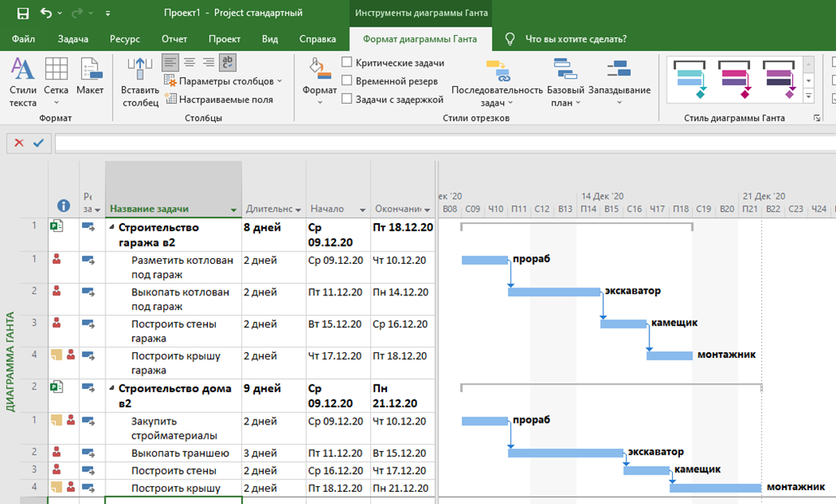Click note icon for Построить крышу гаража
This screenshot has height=504, width=836.
pyautogui.click(x=57, y=355)
